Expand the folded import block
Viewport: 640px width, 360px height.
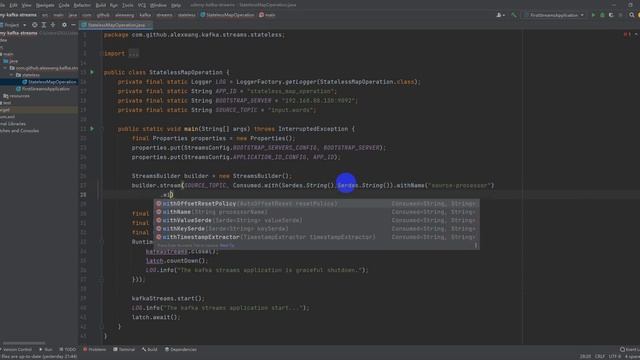tap(133, 53)
